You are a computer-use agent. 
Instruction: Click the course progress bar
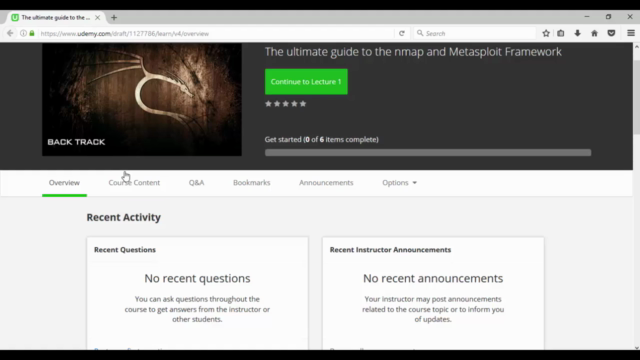click(x=428, y=153)
